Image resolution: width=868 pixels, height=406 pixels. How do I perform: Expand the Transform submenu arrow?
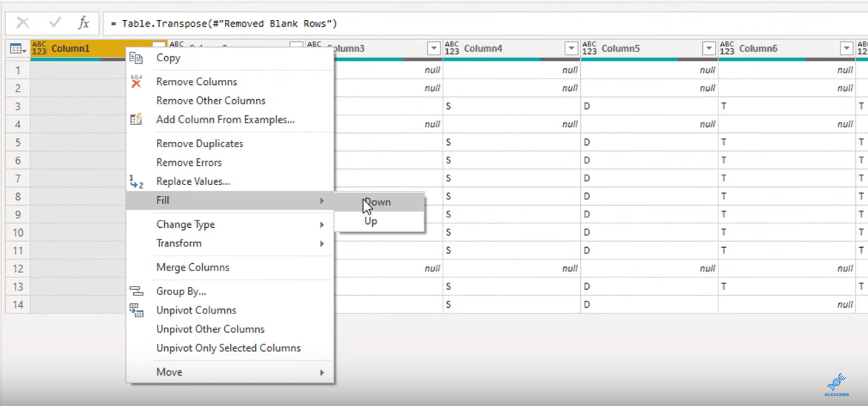tap(322, 243)
